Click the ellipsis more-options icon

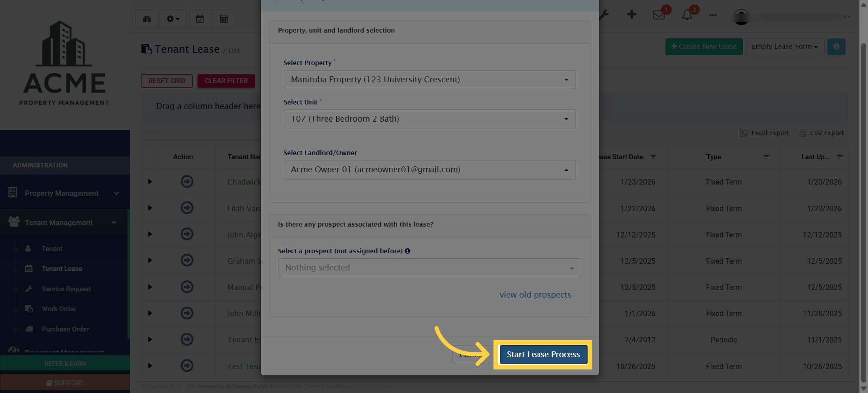point(713,15)
